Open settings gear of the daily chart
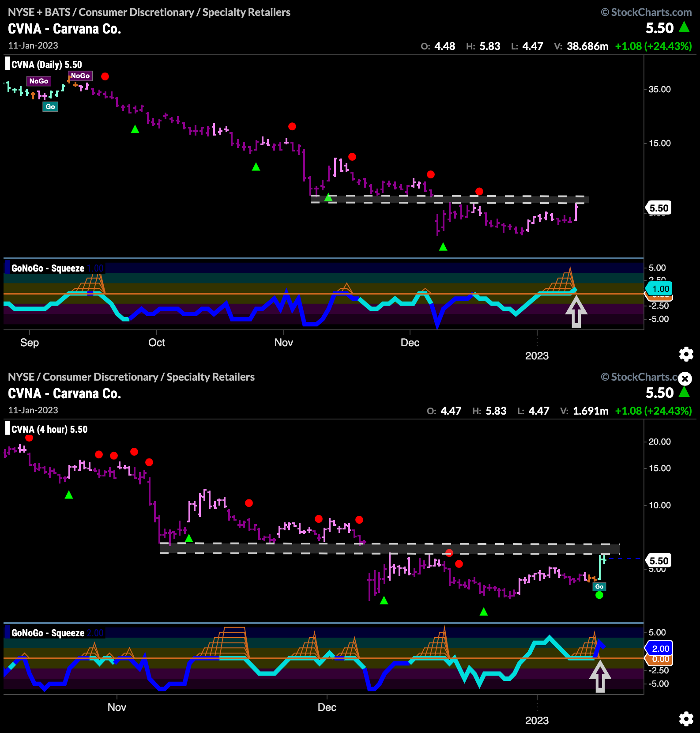Viewport: 700px width, 733px height. (x=686, y=354)
